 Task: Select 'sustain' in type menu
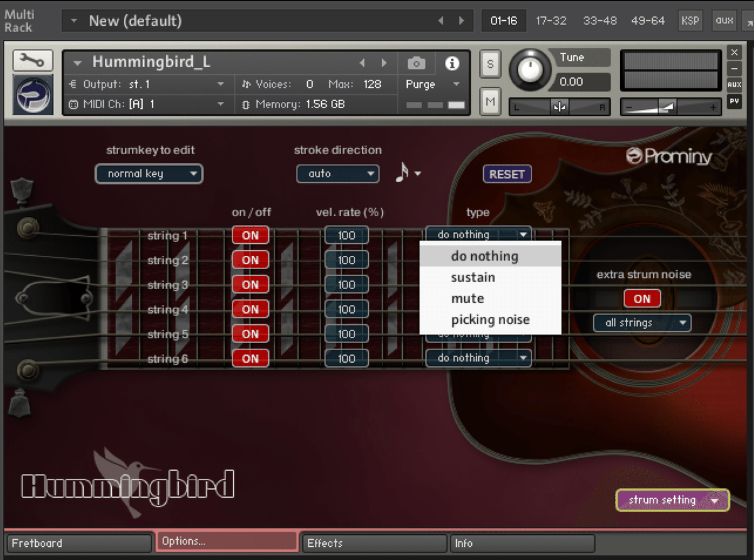coord(490,277)
